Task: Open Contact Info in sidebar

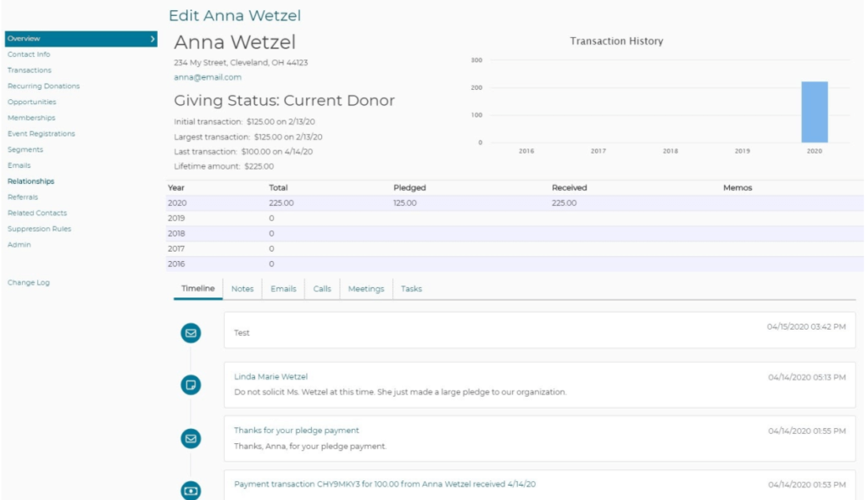Action: [29, 54]
